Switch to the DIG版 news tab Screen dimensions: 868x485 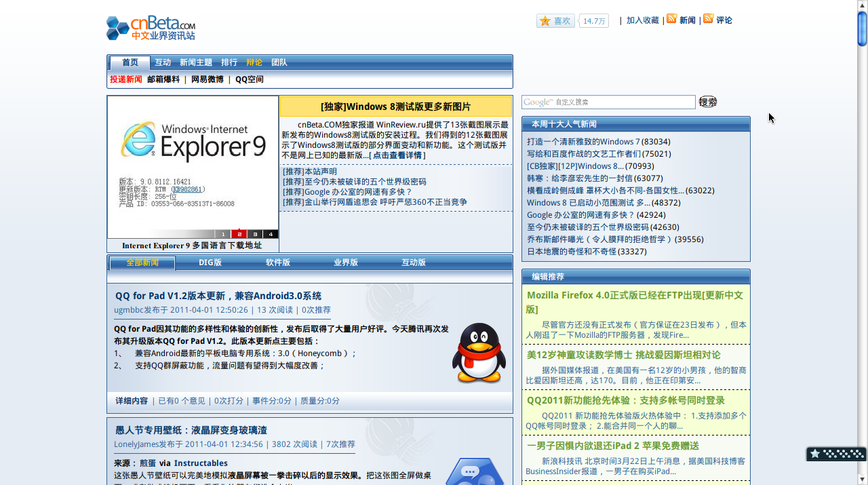point(210,263)
